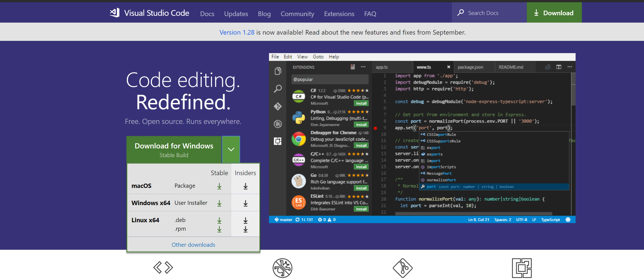Click the clear extensions list icon
Screen dimensions: 644x280
353,67
